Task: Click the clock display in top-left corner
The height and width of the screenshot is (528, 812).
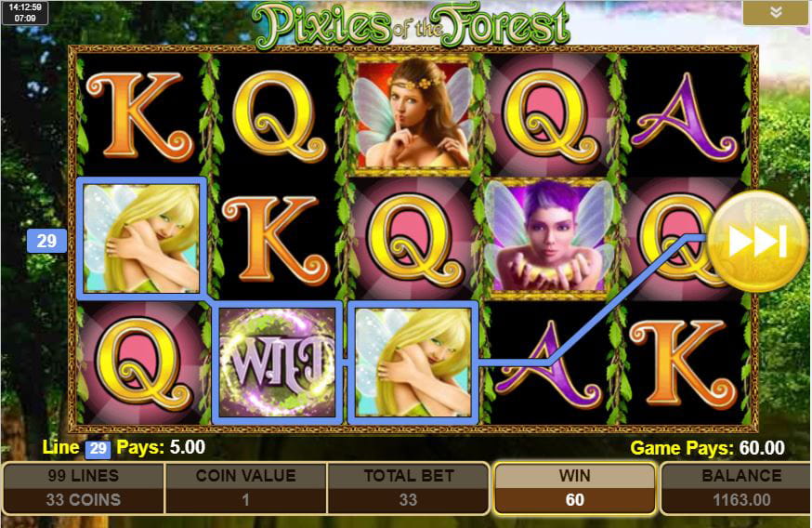Action: pyautogui.click(x=25, y=12)
